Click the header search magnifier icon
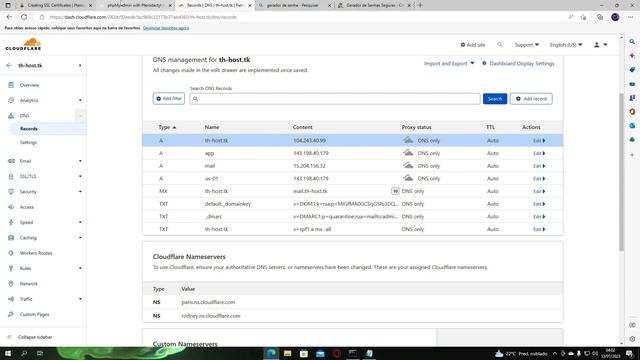This screenshot has width=640, height=360. click(500, 44)
